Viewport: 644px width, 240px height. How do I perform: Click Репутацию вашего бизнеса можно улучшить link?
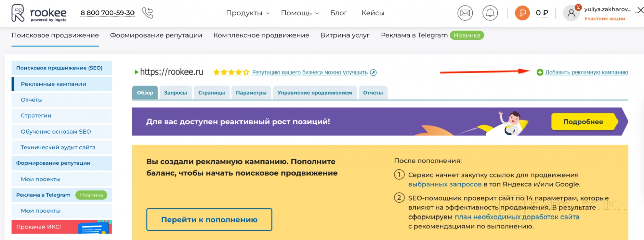click(x=310, y=72)
